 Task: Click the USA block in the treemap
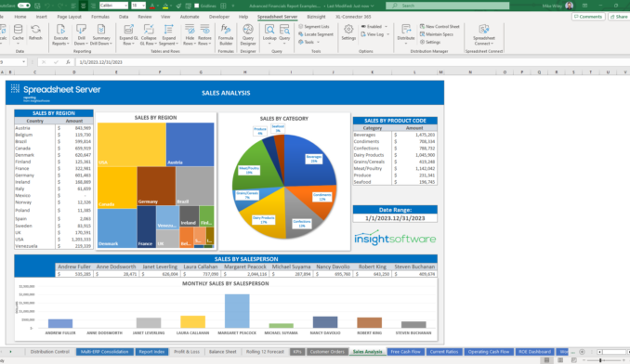[131, 145]
